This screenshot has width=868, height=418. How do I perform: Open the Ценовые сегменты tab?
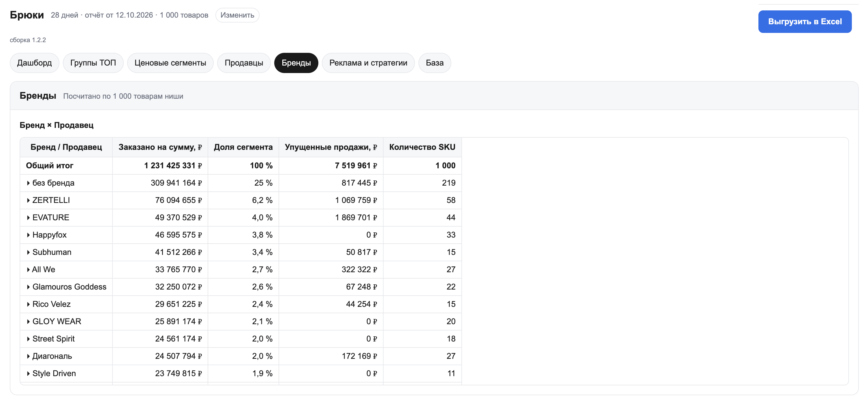point(170,63)
